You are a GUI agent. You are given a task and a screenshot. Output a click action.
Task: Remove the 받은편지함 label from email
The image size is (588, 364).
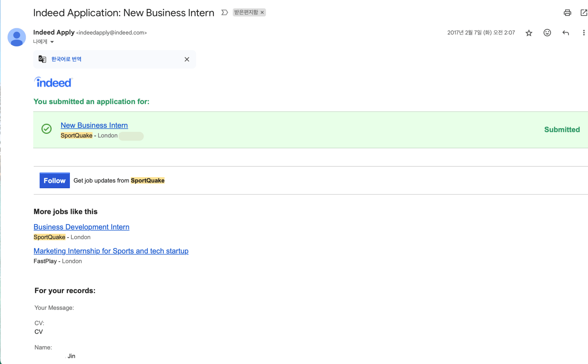coord(262,13)
